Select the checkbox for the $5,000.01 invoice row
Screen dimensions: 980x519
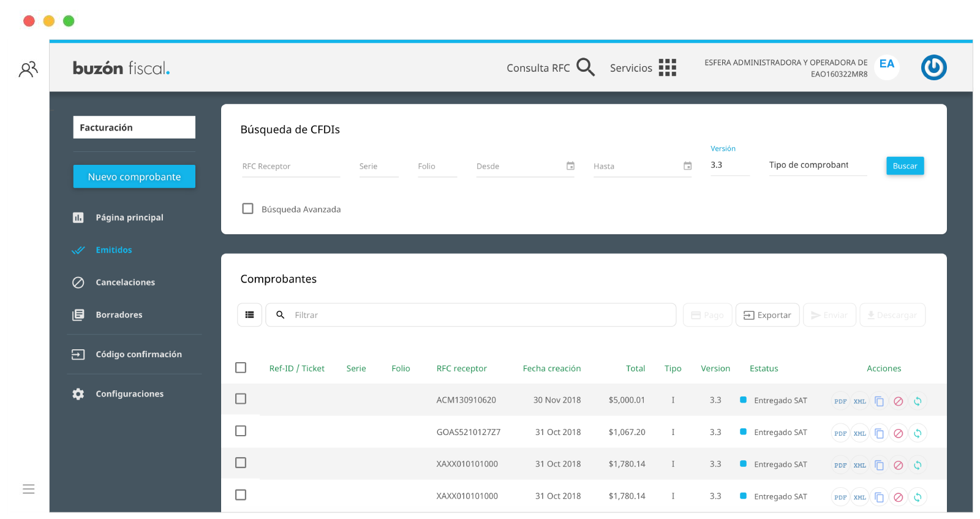pyautogui.click(x=241, y=399)
